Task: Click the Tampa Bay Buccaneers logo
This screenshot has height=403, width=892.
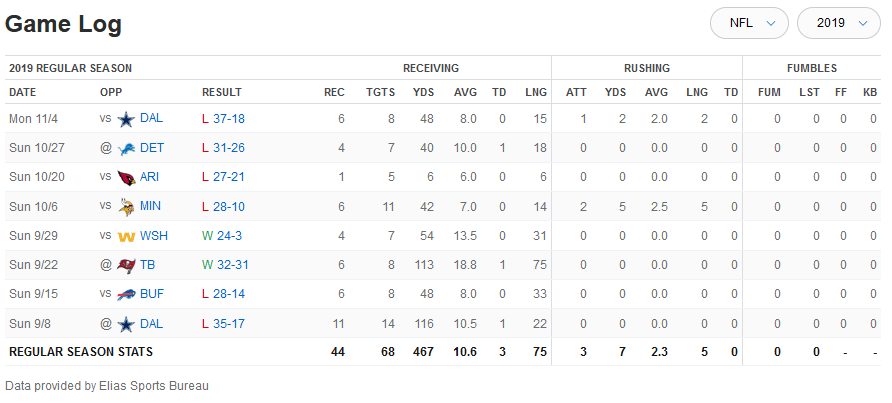Action: click(126, 265)
